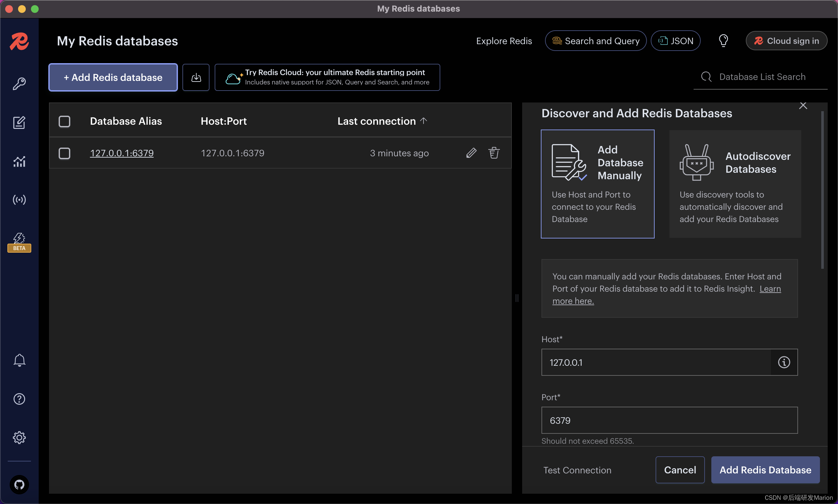Screen dimensions: 838x504
Task: Open the Pub/Sub broadcast icon
Action: click(19, 200)
